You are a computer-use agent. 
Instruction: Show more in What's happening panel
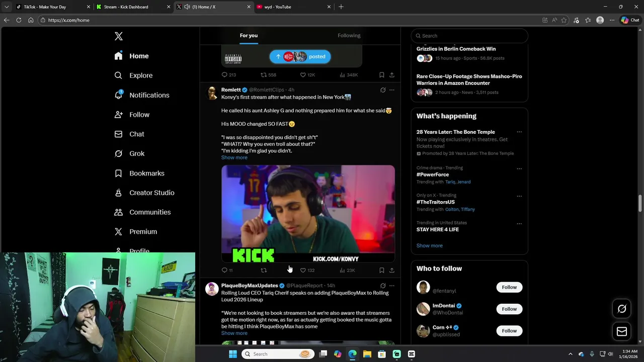(429, 245)
